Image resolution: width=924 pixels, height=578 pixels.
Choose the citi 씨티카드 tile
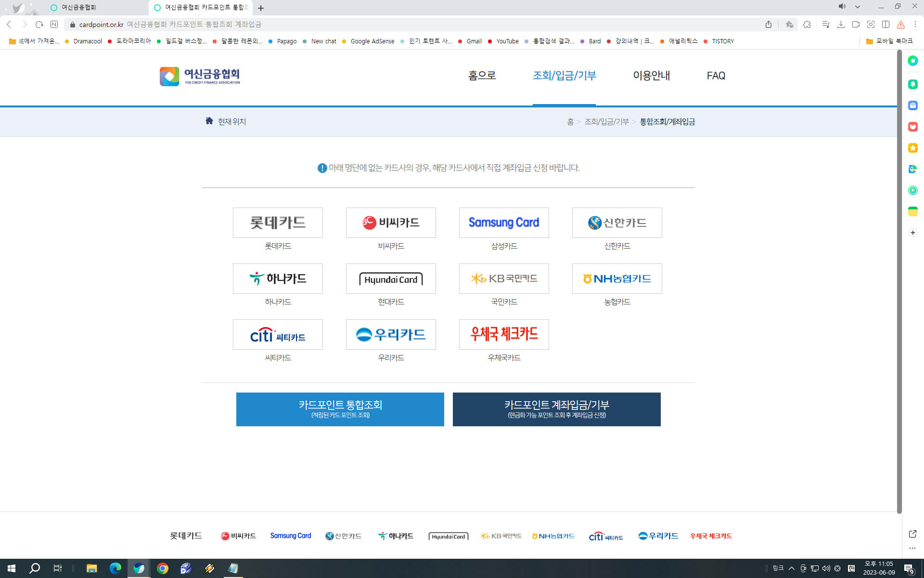tap(278, 334)
